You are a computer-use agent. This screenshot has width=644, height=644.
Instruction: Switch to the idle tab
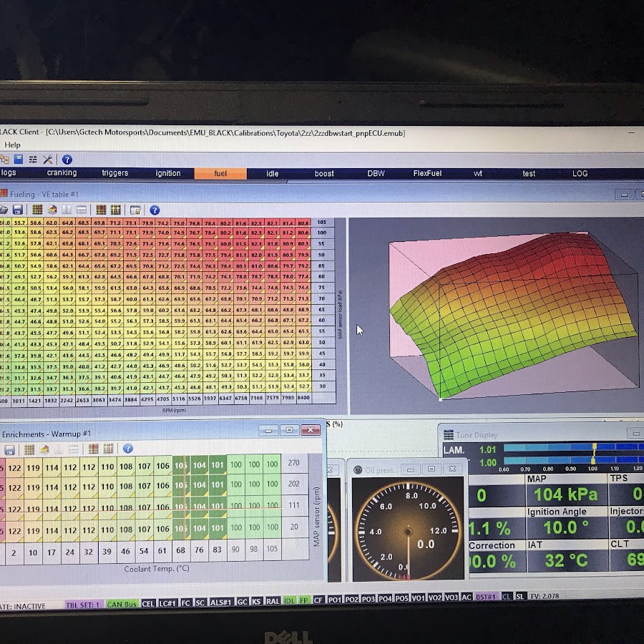pyautogui.click(x=273, y=174)
